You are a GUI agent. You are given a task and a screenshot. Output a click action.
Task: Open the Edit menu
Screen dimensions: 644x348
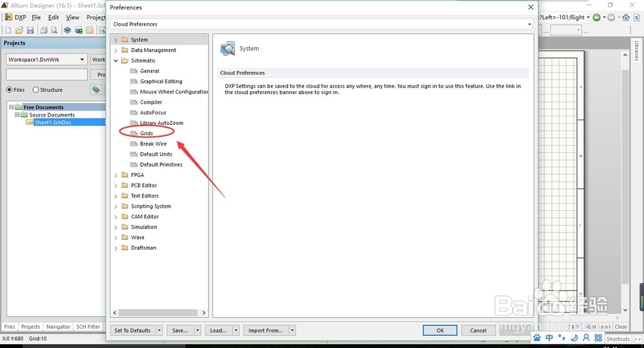click(x=53, y=17)
